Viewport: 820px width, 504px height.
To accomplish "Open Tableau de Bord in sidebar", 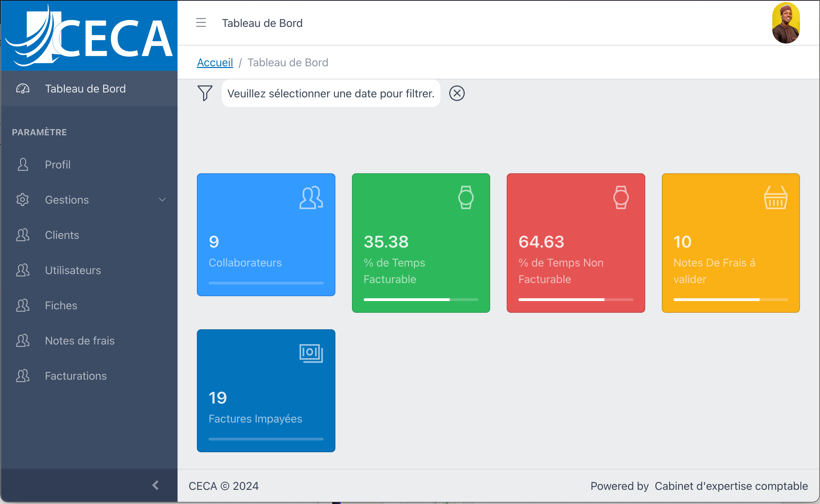I will (85, 89).
